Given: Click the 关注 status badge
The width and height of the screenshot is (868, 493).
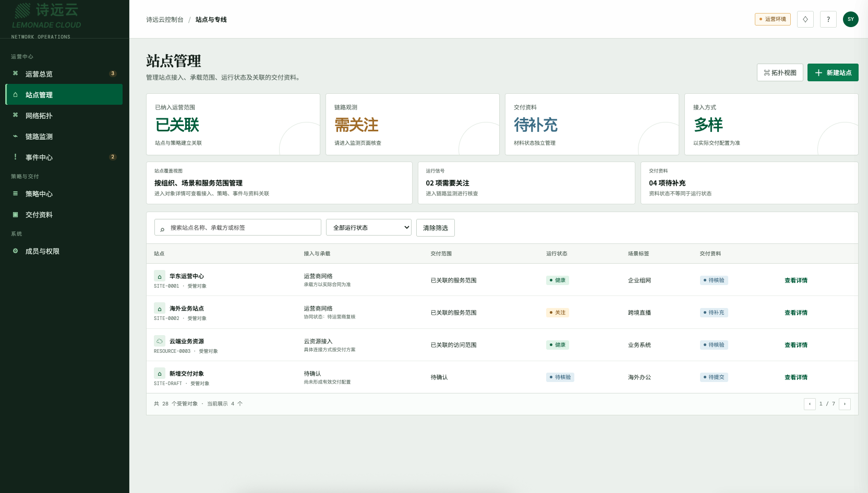Looking at the screenshot, I should click(x=558, y=313).
